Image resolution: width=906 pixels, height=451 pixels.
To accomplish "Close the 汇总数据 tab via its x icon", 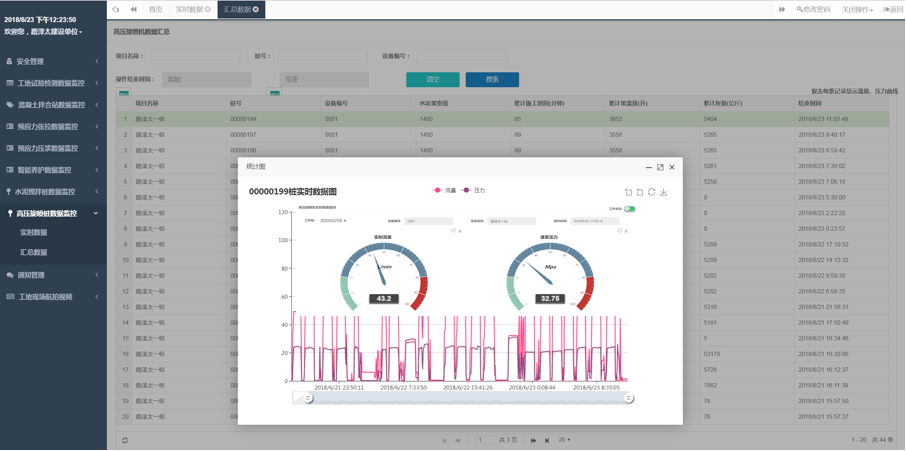I will click(x=256, y=9).
